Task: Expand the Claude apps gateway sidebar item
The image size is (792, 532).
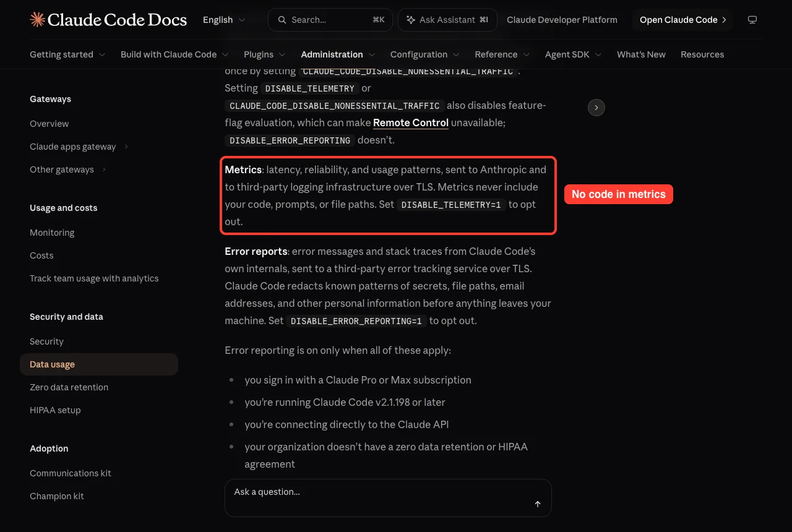Action: click(x=99, y=147)
